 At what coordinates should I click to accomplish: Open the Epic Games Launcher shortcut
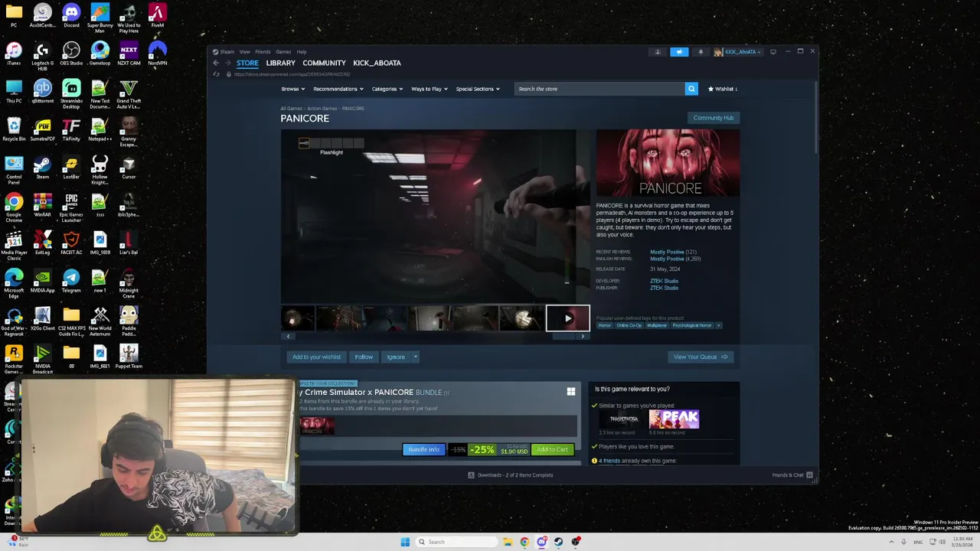coord(71,207)
